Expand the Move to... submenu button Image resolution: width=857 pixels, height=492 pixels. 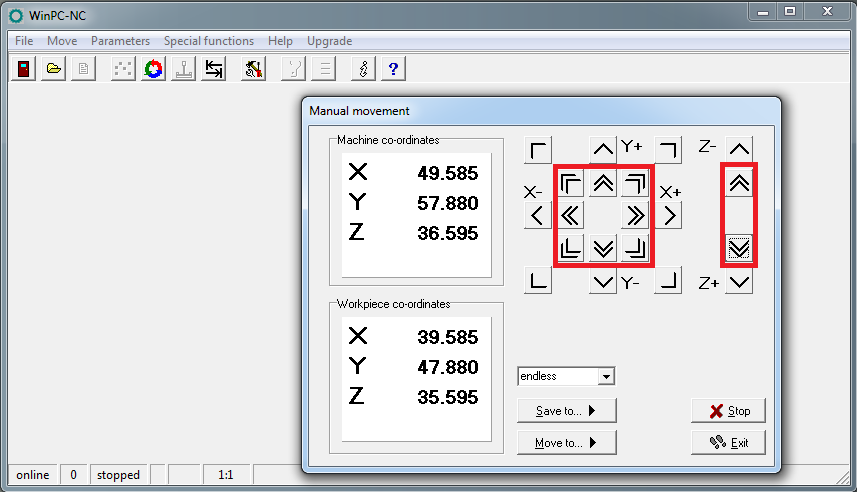pos(567,443)
